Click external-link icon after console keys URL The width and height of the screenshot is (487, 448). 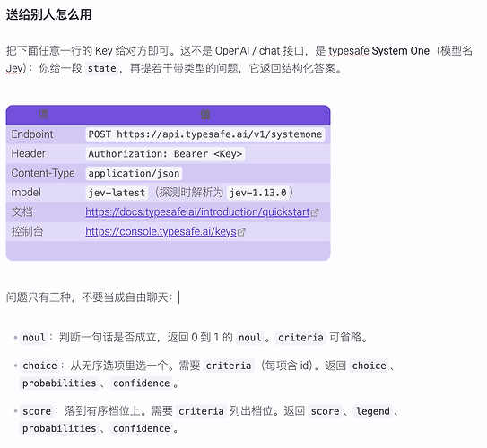(x=241, y=232)
